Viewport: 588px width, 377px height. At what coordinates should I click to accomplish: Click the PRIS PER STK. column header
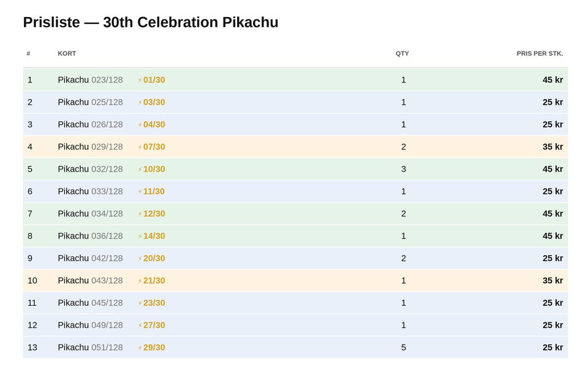(x=540, y=53)
